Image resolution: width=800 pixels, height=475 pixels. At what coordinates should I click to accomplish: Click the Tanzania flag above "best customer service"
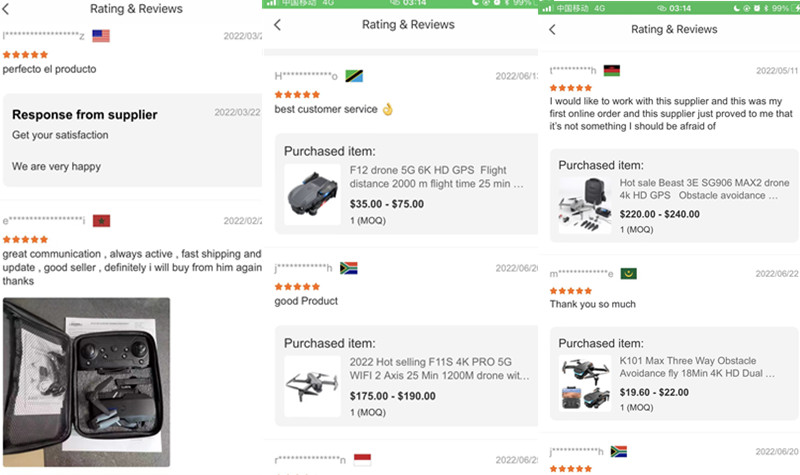[353, 76]
